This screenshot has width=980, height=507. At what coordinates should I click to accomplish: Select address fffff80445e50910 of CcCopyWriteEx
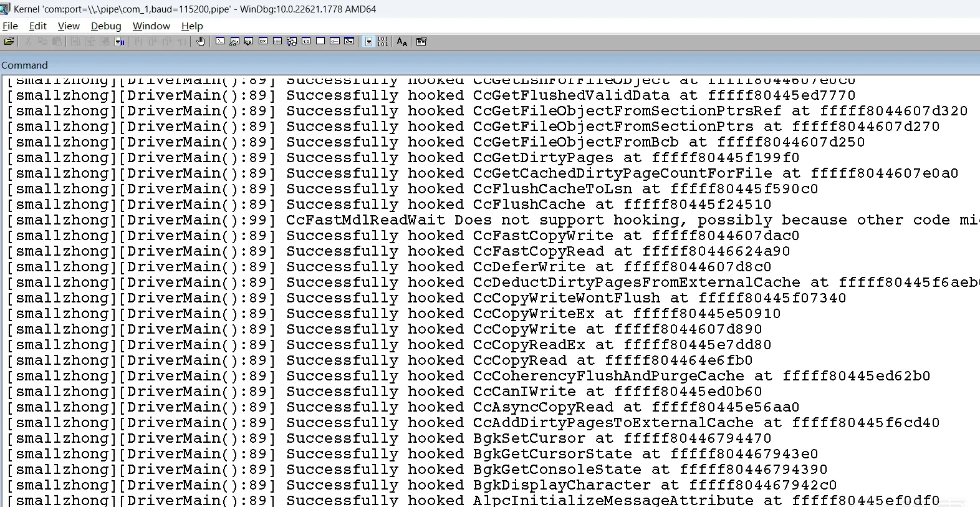click(x=707, y=314)
